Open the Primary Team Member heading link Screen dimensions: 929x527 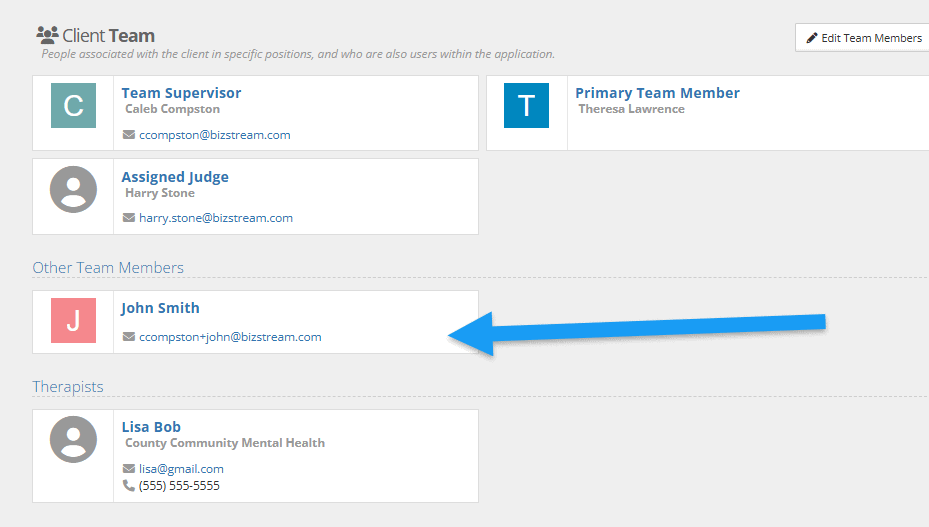[657, 93]
